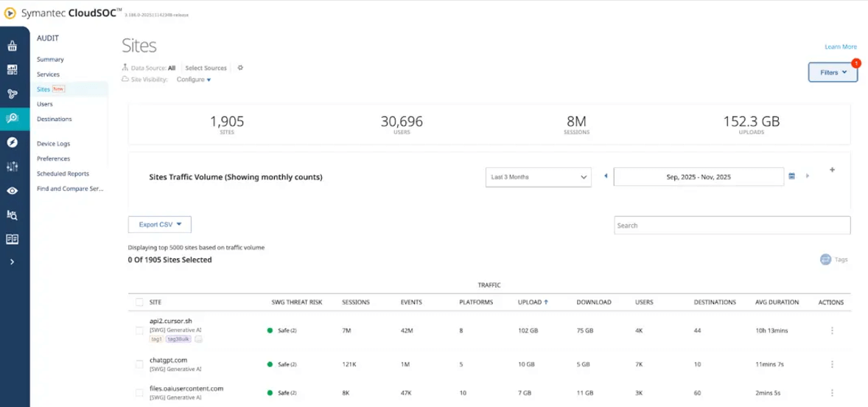
Task: Check the api2.cursor.sh row checkbox
Action: 139,330
